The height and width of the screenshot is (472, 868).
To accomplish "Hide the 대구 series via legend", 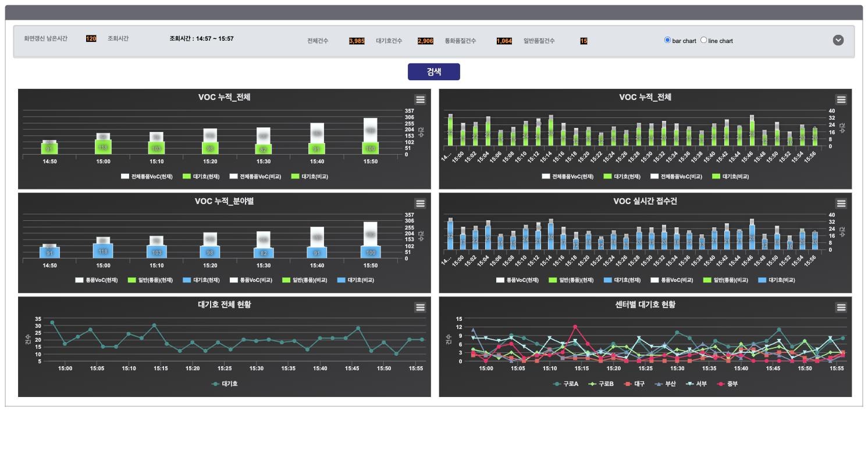I will click(635, 384).
